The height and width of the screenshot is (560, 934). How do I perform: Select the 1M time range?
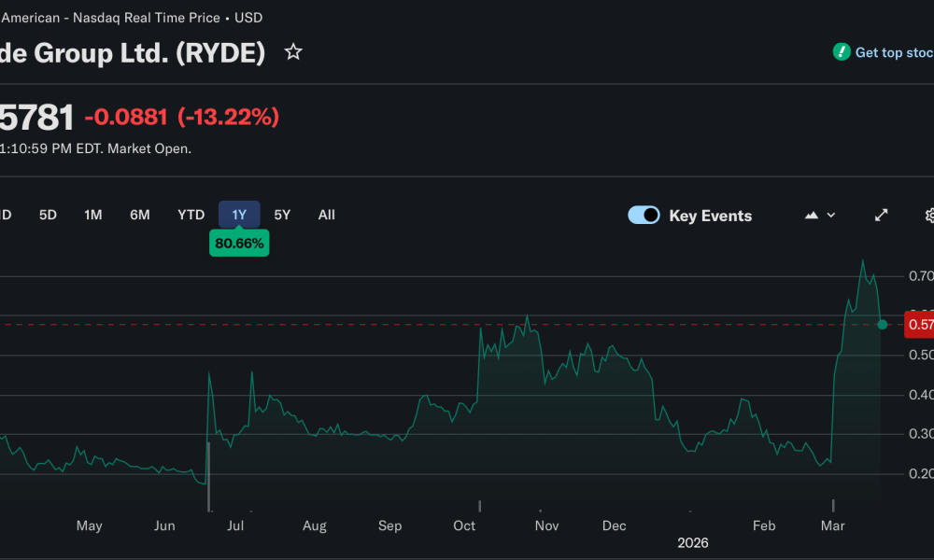(93, 215)
